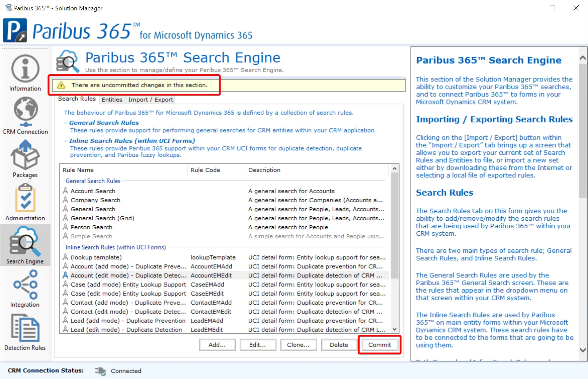Switch to the Entities tab
This screenshot has height=379, width=588.
[112, 99]
